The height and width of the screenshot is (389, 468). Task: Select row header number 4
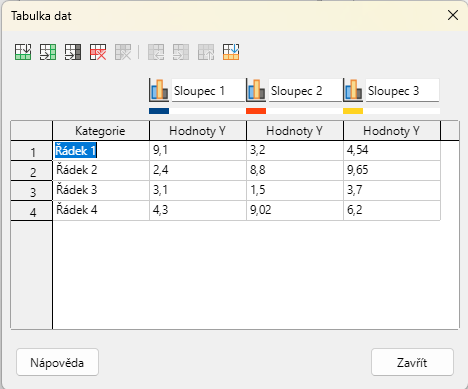(32, 211)
